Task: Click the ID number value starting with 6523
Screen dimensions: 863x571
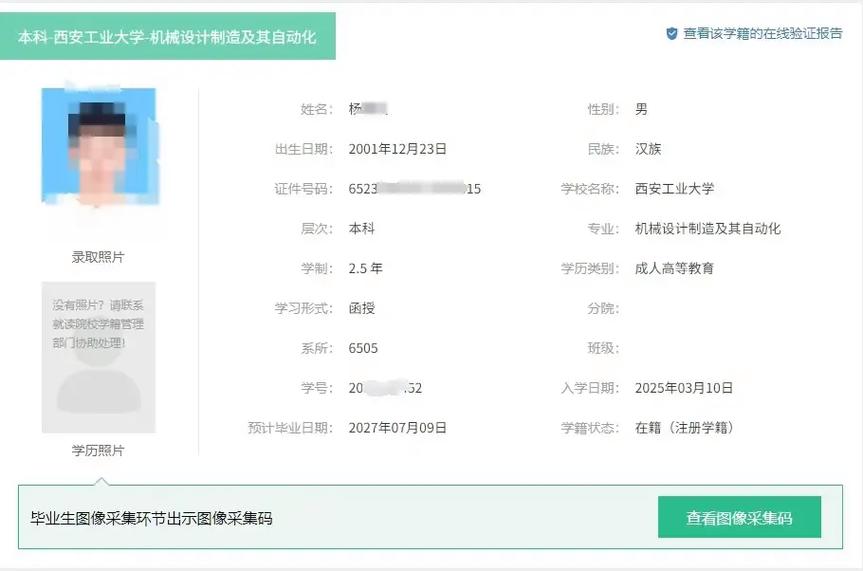Action: [414, 189]
